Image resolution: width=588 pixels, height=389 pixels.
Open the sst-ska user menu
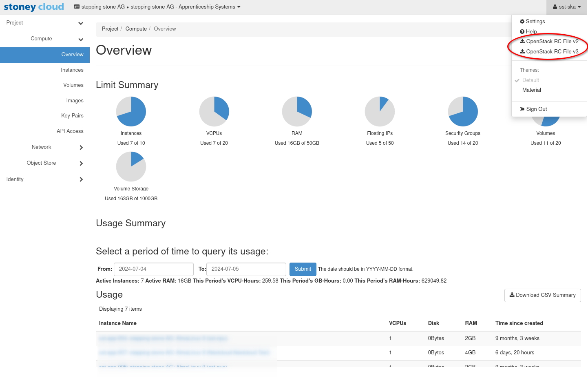[566, 7]
